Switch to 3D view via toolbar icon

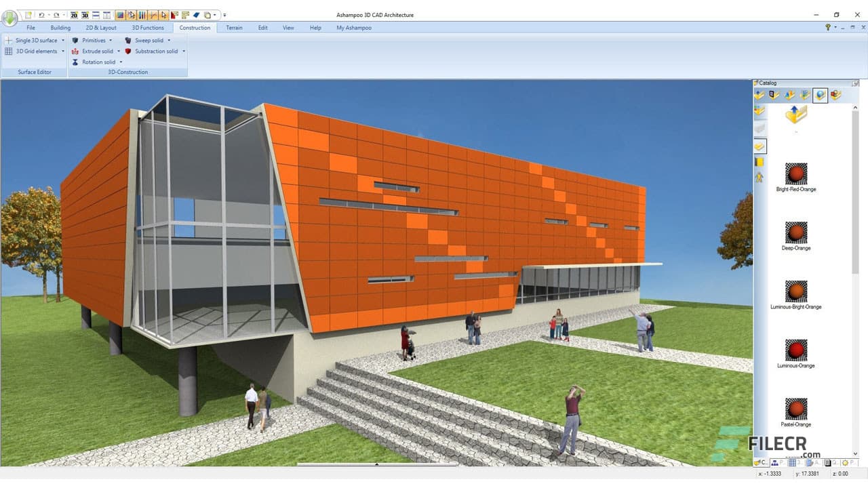tap(85, 15)
